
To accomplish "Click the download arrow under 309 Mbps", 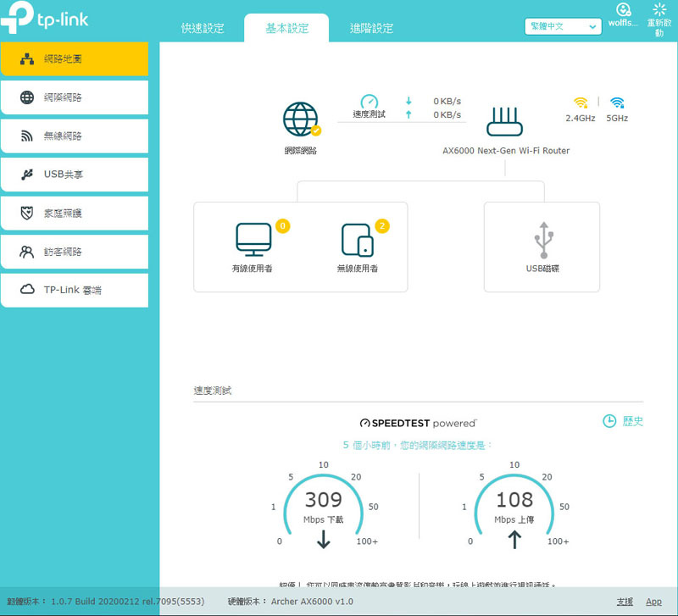I will tap(324, 539).
